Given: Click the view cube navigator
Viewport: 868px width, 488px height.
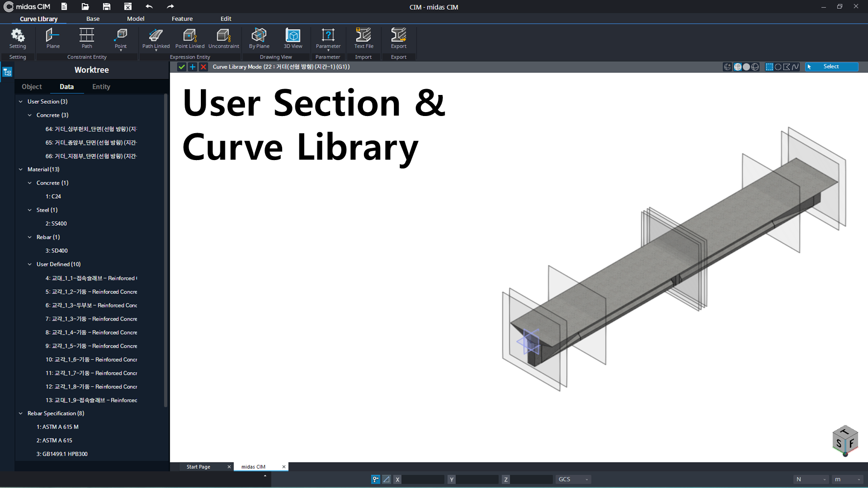Looking at the screenshot, I should pos(845,441).
